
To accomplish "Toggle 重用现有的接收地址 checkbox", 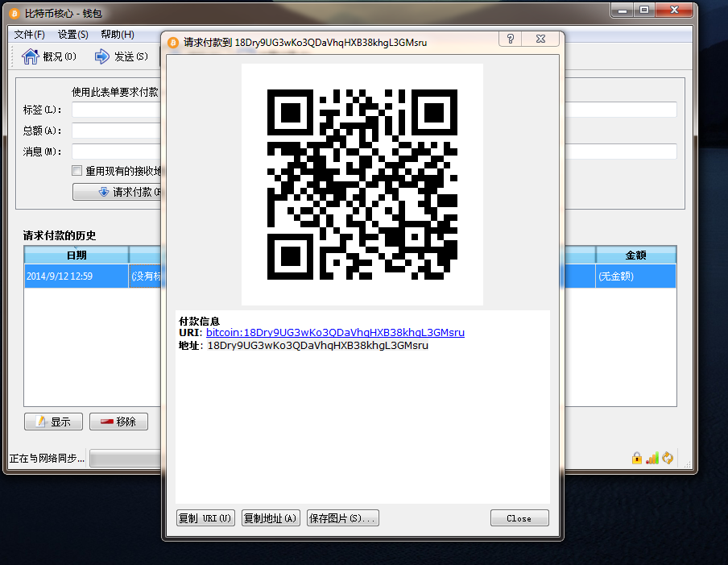I will [x=77, y=171].
